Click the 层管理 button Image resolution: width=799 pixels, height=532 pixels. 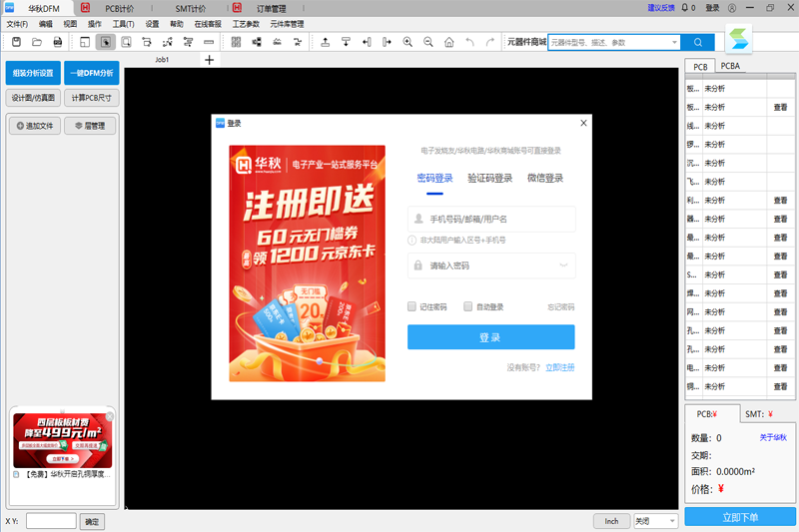pyautogui.click(x=90, y=126)
